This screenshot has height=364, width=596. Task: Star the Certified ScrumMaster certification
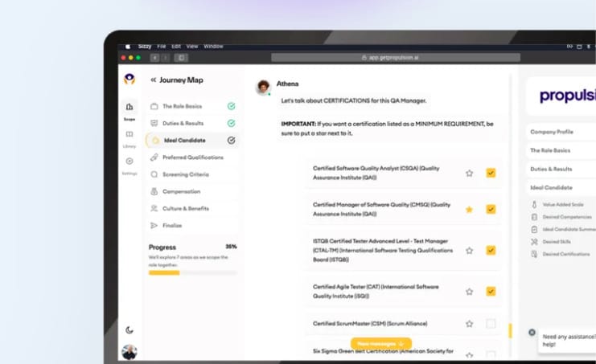pyautogui.click(x=469, y=324)
